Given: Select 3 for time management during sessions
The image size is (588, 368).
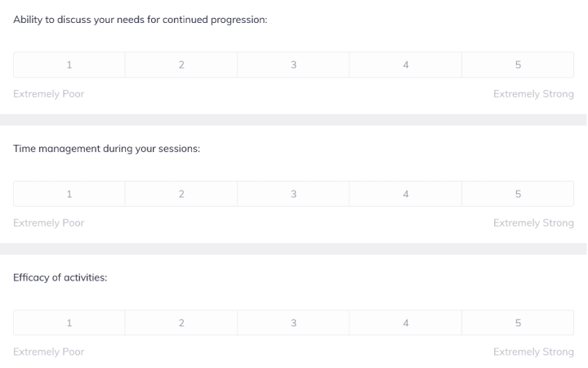Looking at the screenshot, I should point(293,194).
